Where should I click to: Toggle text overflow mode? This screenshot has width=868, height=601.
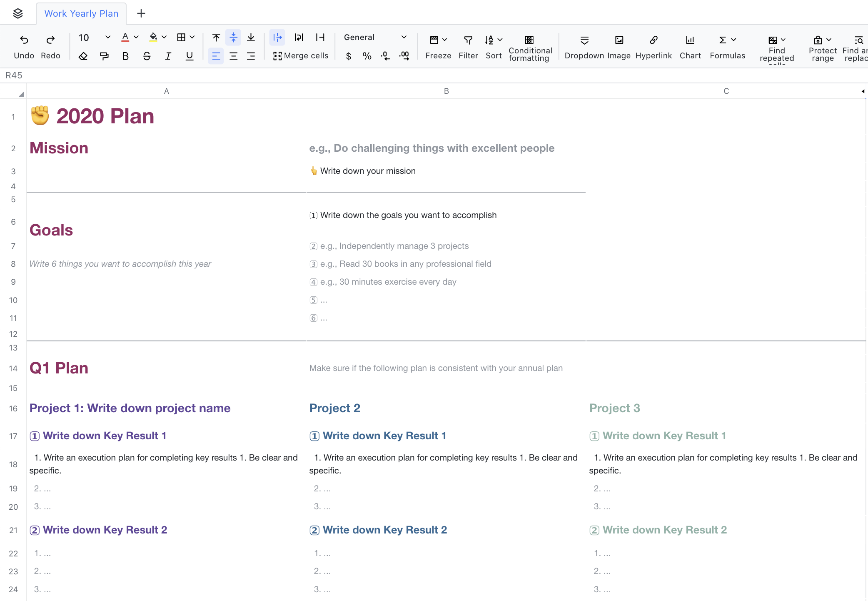[x=277, y=38]
